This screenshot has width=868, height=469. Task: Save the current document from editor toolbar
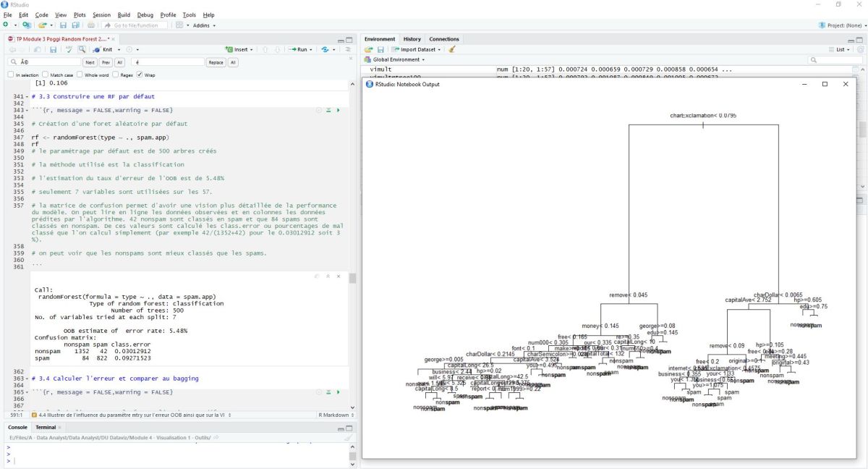click(x=54, y=50)
